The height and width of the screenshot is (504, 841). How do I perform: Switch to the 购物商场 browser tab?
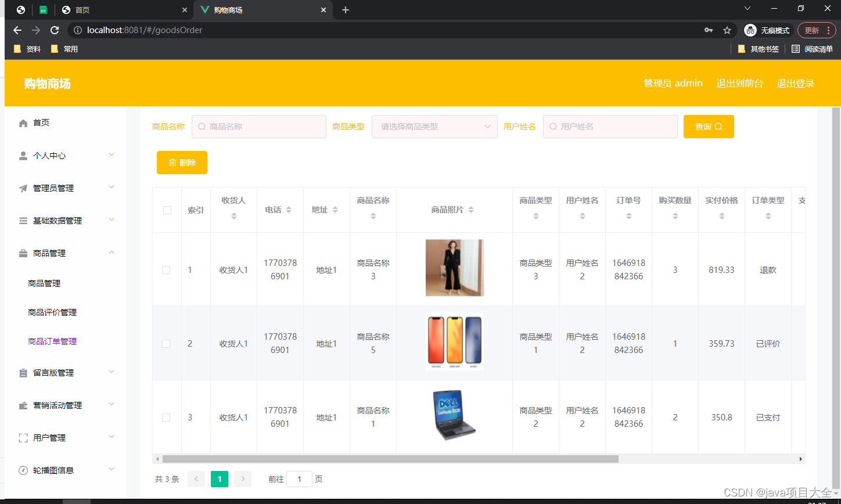(264, 10)
